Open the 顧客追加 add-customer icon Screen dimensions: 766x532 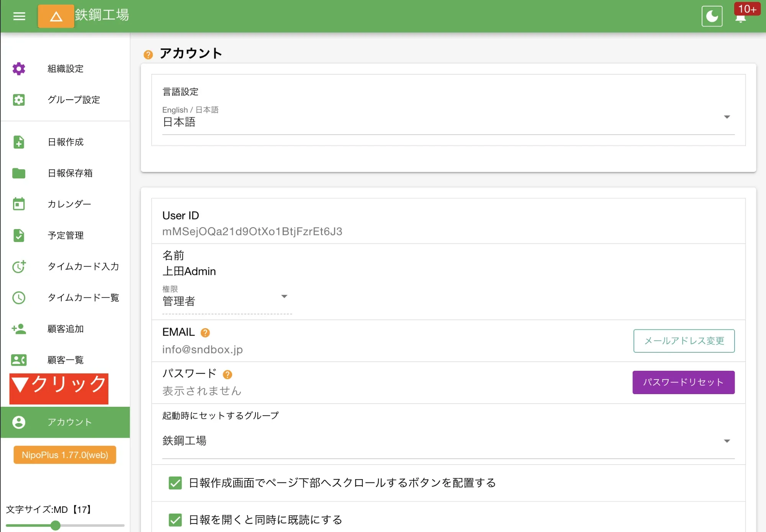point(19,329)
